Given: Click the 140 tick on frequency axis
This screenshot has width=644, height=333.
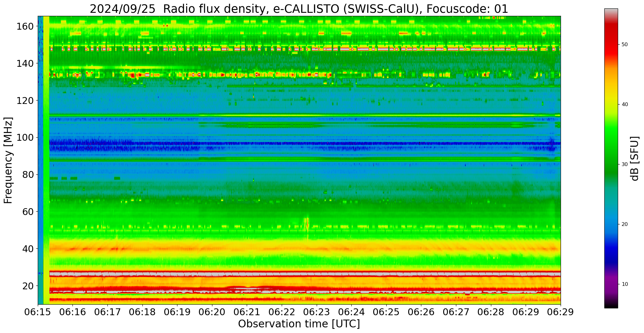Looking at the screenshot, I should 25,63.
